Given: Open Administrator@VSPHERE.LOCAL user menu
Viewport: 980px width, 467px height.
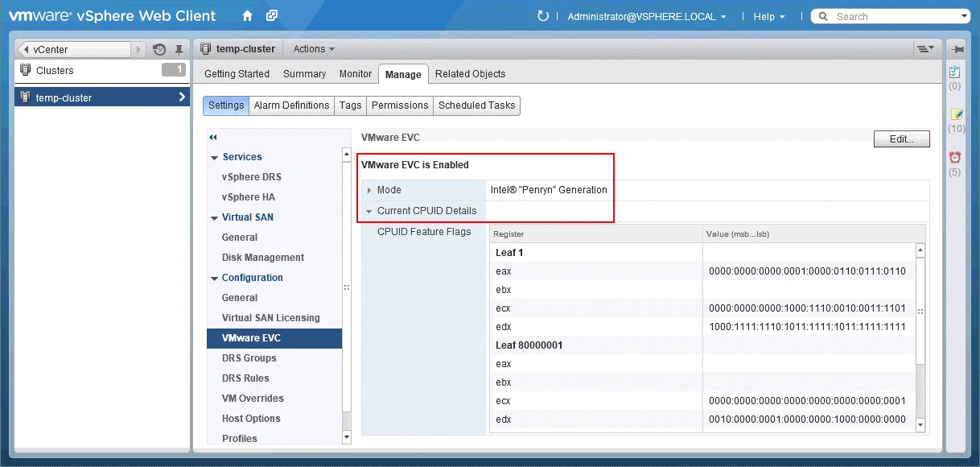Looking at the screenshot, I should pos(647,16).
